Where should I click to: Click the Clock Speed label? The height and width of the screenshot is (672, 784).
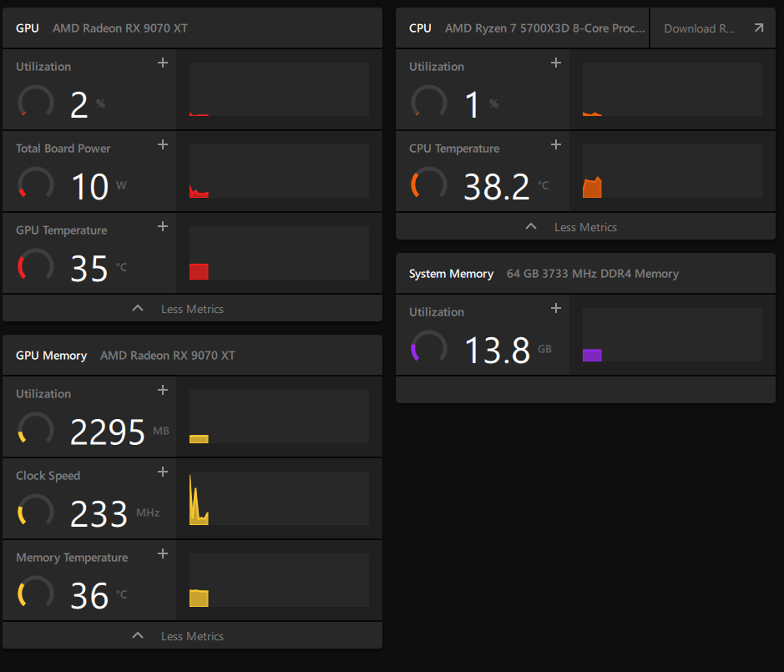[48, 476]
